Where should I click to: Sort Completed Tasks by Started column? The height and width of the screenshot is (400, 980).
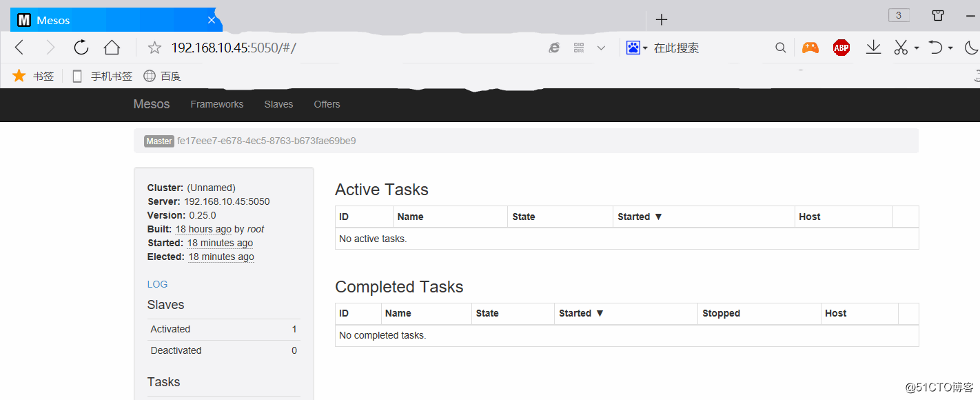[x=581, y=313]
